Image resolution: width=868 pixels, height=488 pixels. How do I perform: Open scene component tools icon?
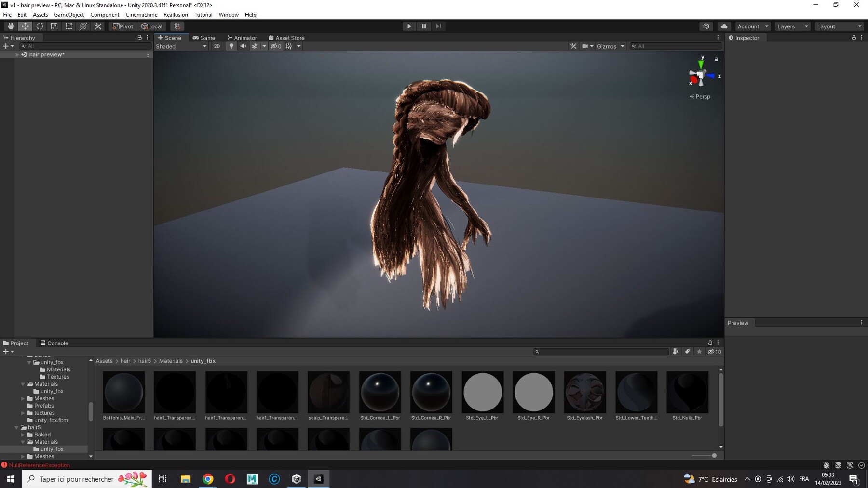(573, 46)
